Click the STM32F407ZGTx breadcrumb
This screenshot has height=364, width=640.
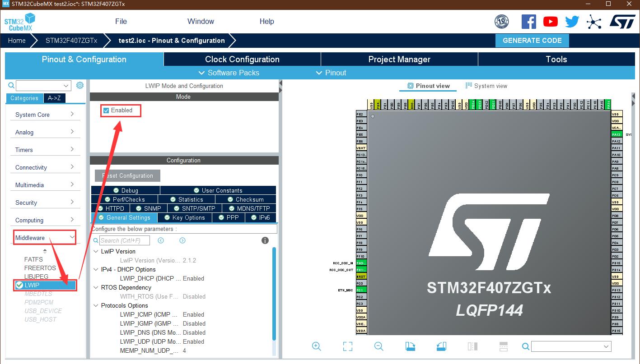tap(71, 40)
